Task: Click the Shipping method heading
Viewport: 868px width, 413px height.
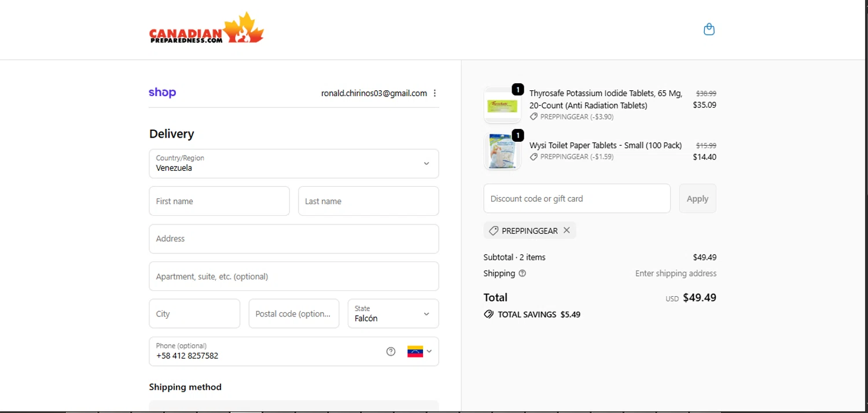Action: (x=185, y=387)
